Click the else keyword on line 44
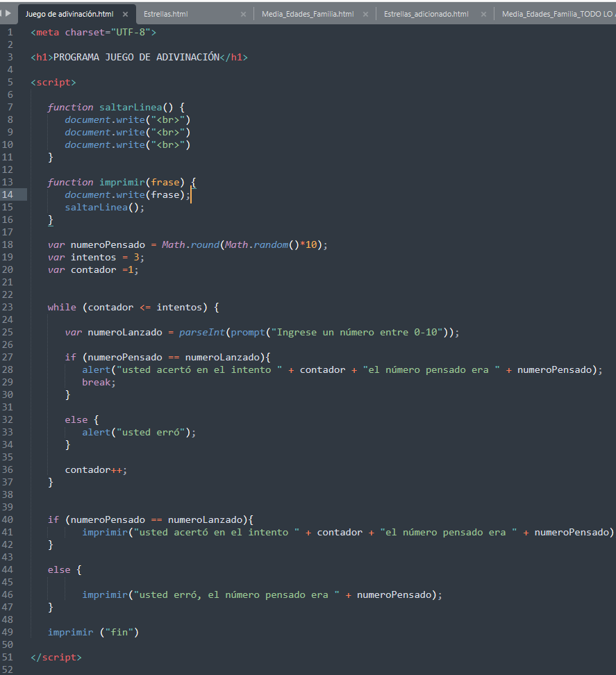616x675 pixels. (59, 569)
